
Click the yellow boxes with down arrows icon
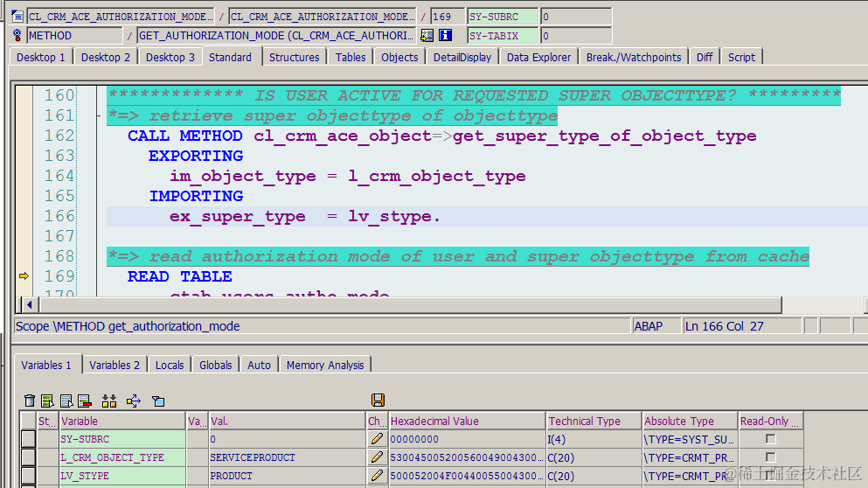(x=109, y=401)
